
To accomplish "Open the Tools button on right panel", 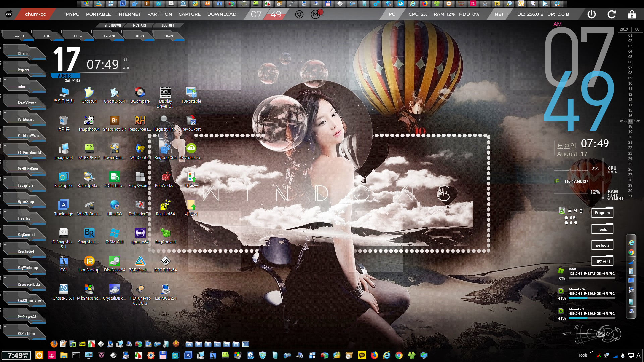I will [x=602, y=229].
